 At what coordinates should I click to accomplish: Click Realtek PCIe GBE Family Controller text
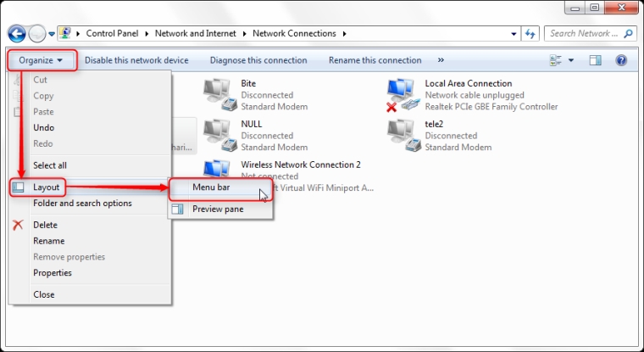click(x=491, y=107)
